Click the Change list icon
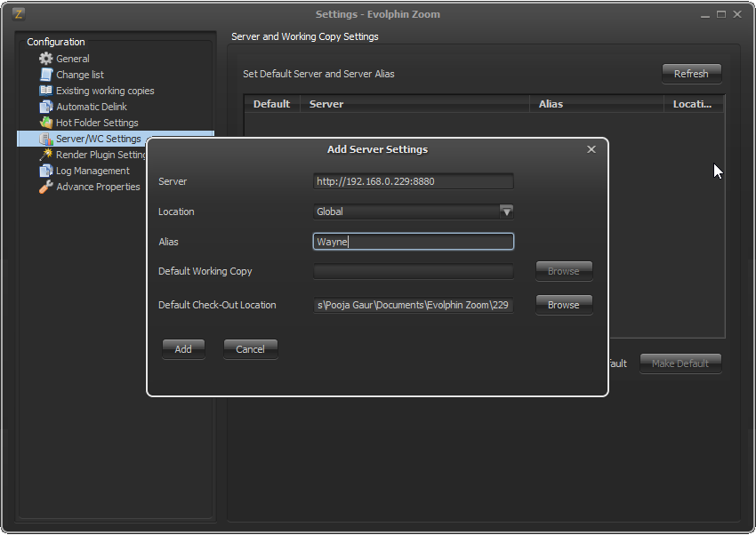The height and width of the screenshot is (535, 756). (45, 75)
